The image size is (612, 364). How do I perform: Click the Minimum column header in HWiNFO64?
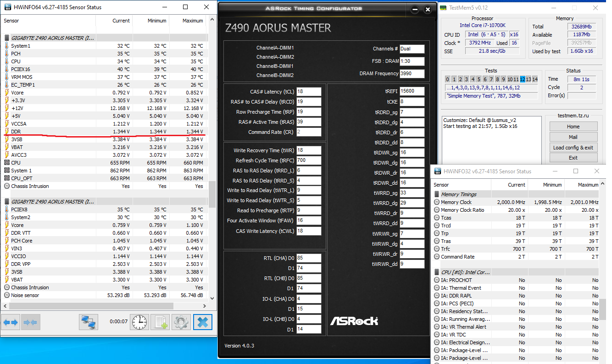coord(151,21)
